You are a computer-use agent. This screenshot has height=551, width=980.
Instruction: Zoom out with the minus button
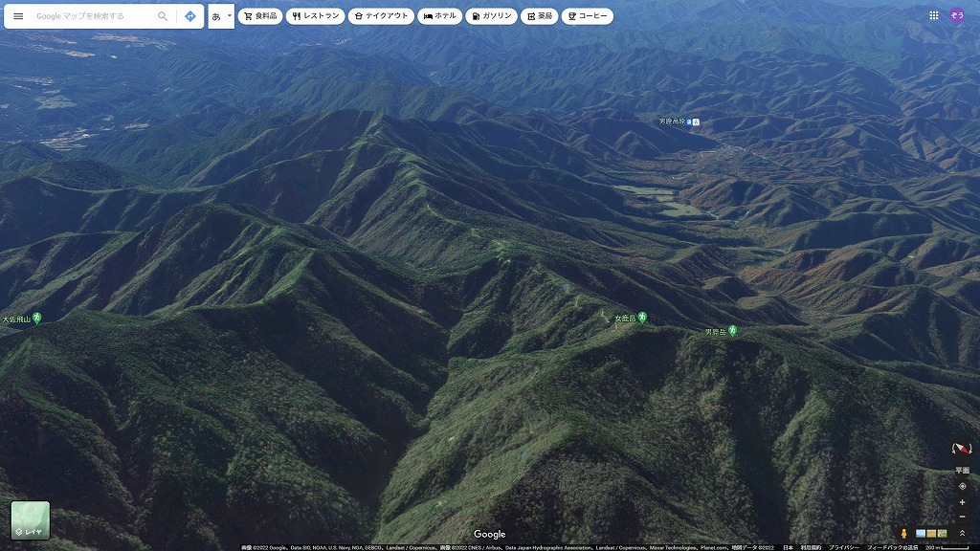[x=962, y=518]
